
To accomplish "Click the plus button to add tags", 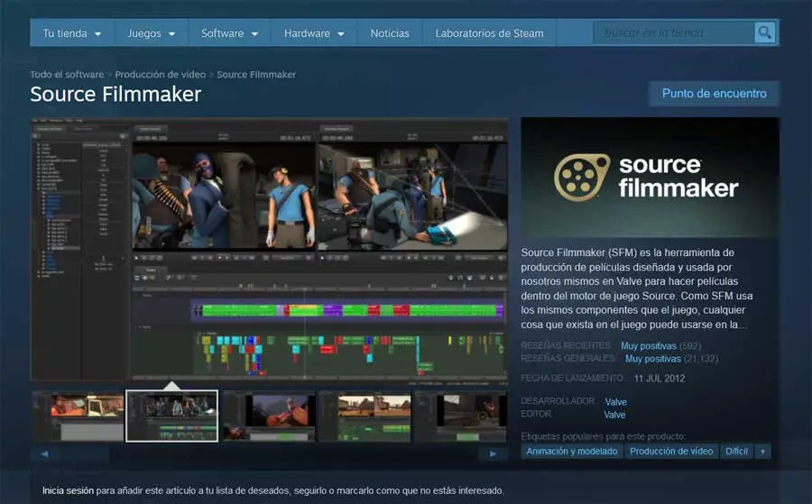I will tap(762, 451).
